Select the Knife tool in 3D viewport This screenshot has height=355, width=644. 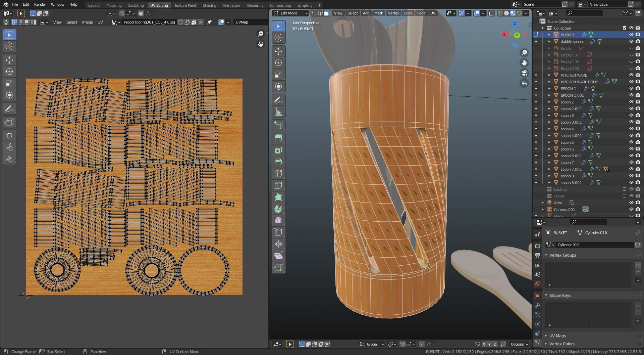[x=278, y=185]
